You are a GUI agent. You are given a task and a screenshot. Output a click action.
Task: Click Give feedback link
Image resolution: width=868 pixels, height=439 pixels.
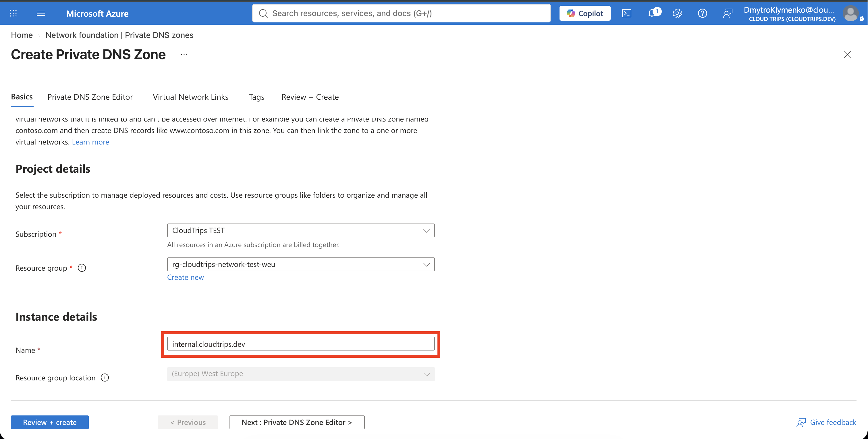click(x=826, y=422)
